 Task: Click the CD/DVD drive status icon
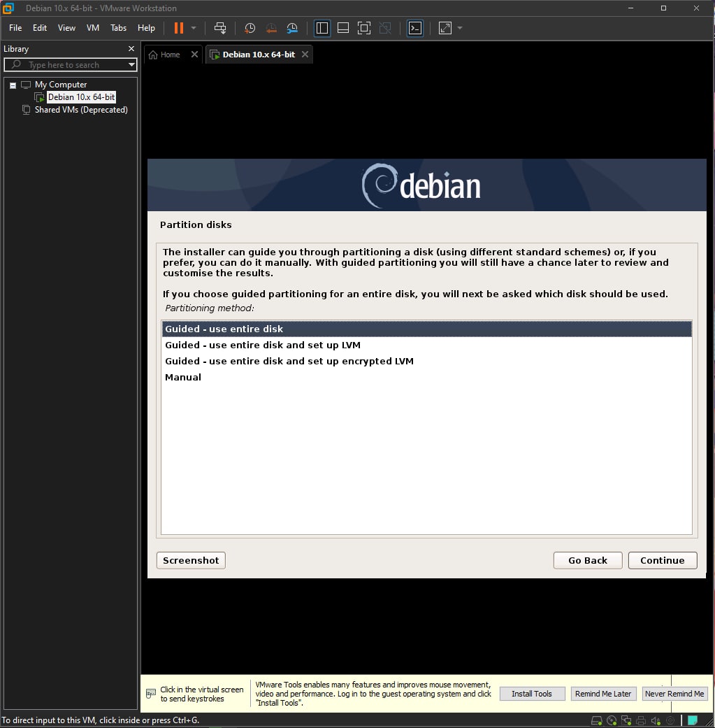pos(612,720)
